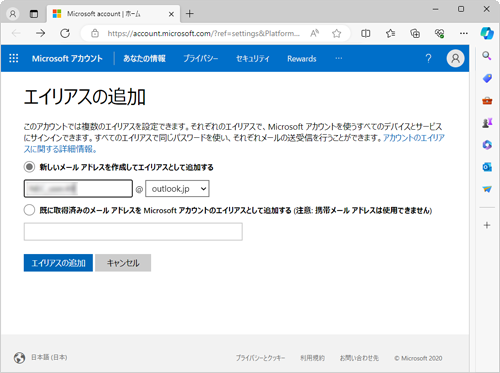Close the Microsoft account tab
The height and width of the screenshot is (373, 500).
[171, 14]
